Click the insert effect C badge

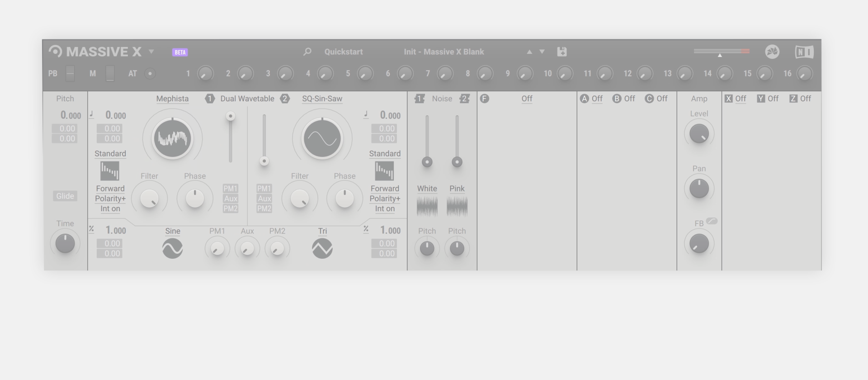tap(650, 99)
